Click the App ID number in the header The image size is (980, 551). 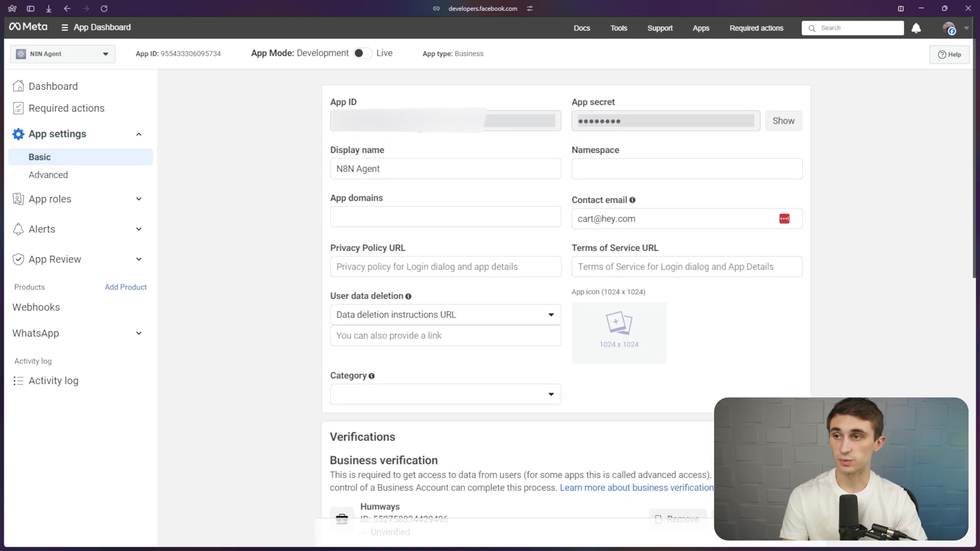[190, 54]
